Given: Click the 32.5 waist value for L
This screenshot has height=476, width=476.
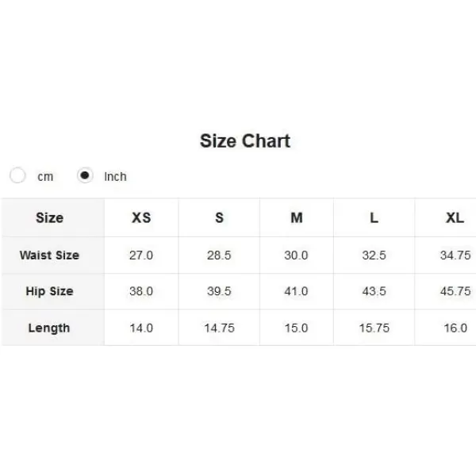Looking at the screenshot, I should (374, 255).
